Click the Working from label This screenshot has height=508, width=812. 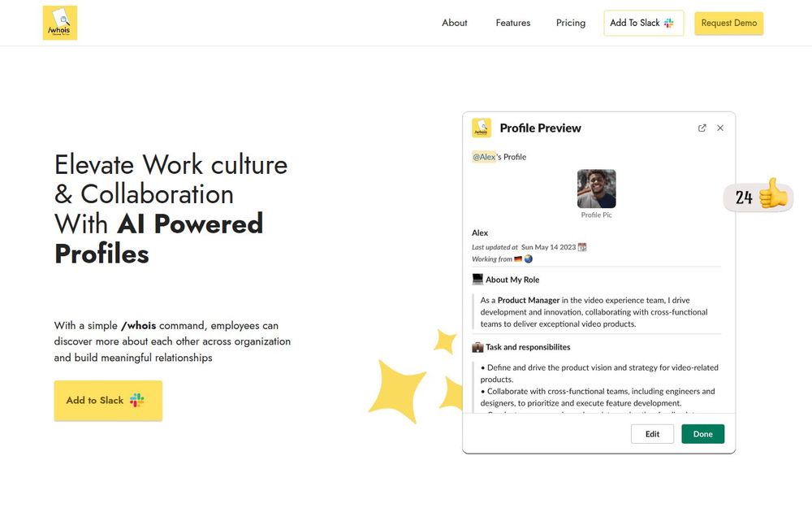(491, 259)
